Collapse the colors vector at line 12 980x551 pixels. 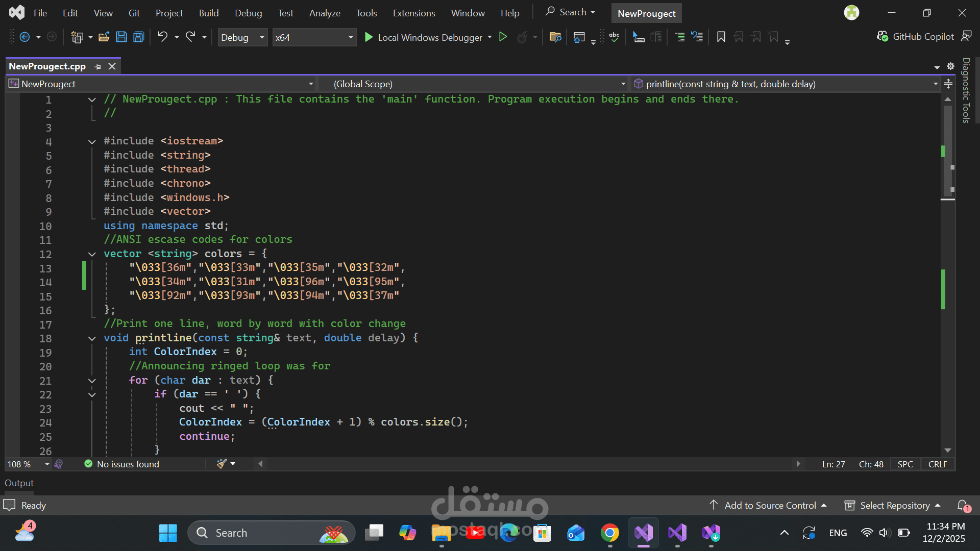[92, 254]
